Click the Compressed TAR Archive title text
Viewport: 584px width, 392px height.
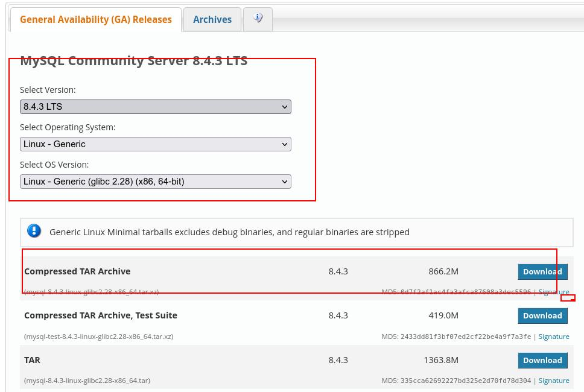click(77, 271)
